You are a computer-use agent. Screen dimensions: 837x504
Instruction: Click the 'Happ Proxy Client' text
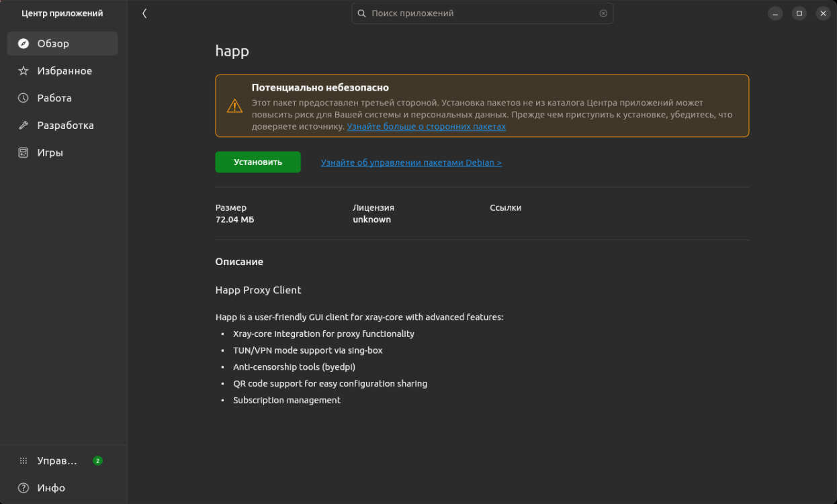[x=258, y=290]
